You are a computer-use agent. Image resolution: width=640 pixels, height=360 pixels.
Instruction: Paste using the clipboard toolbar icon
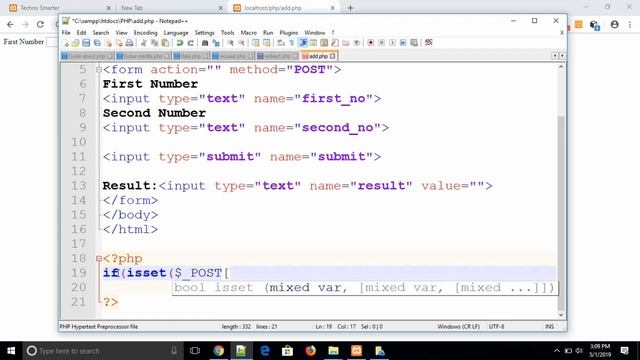165,43
